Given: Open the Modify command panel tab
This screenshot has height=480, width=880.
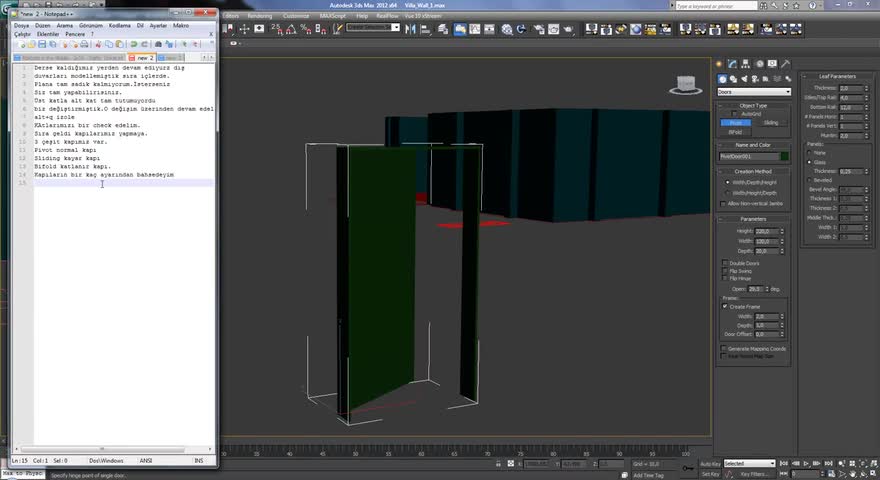Looking at the screenshot, I should [x=733, y=64].
